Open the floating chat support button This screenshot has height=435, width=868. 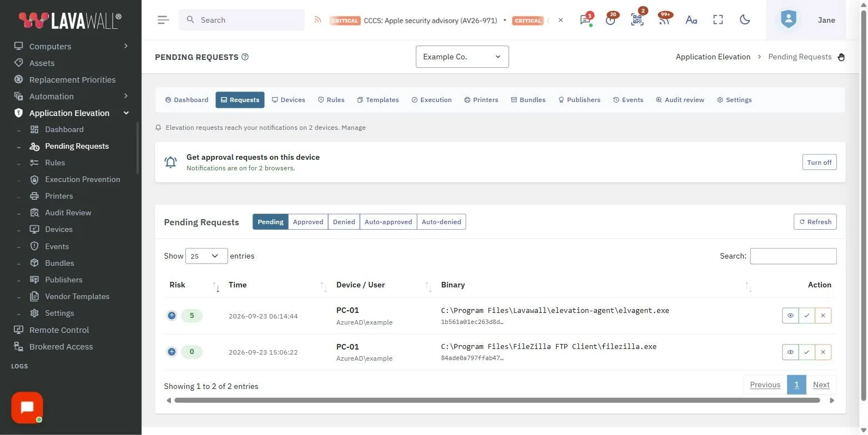[x=27, y=408]
